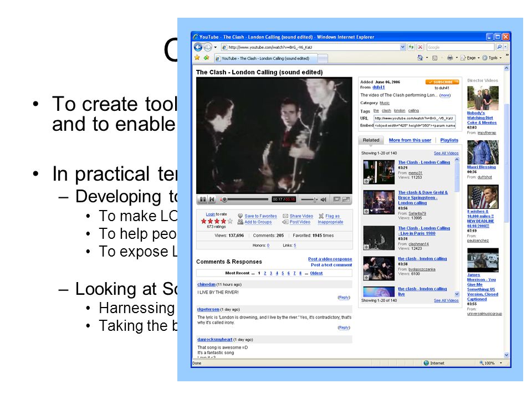
Task: Click the Share Video link
Action: 301,216
